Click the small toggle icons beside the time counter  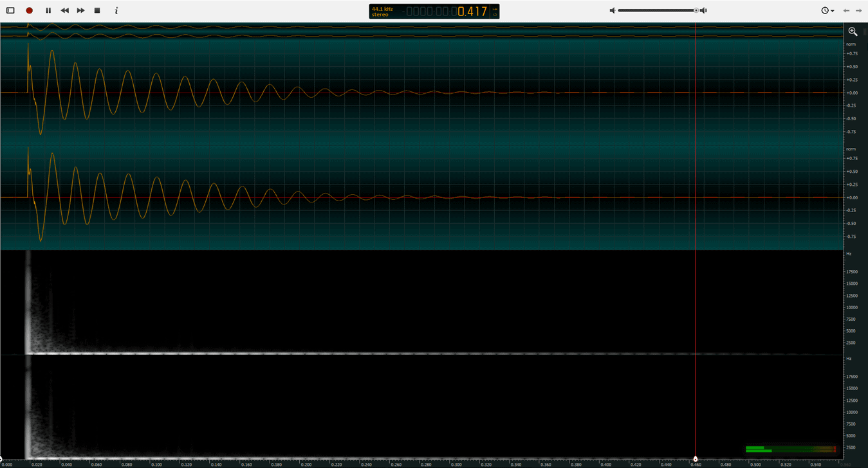(495, 12)
